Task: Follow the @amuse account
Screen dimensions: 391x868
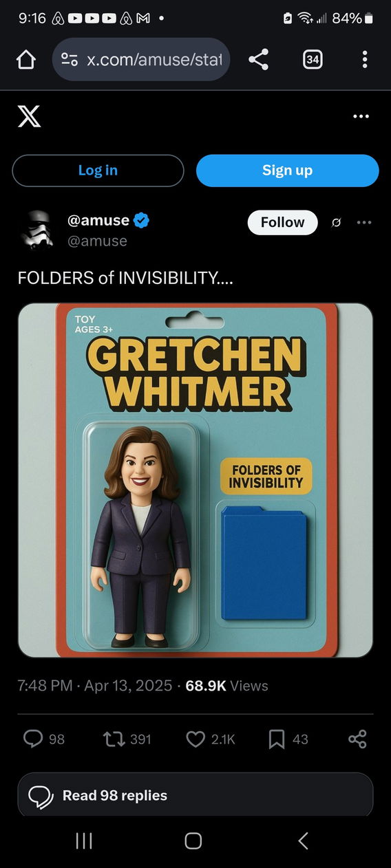Action: pos(282,222)
